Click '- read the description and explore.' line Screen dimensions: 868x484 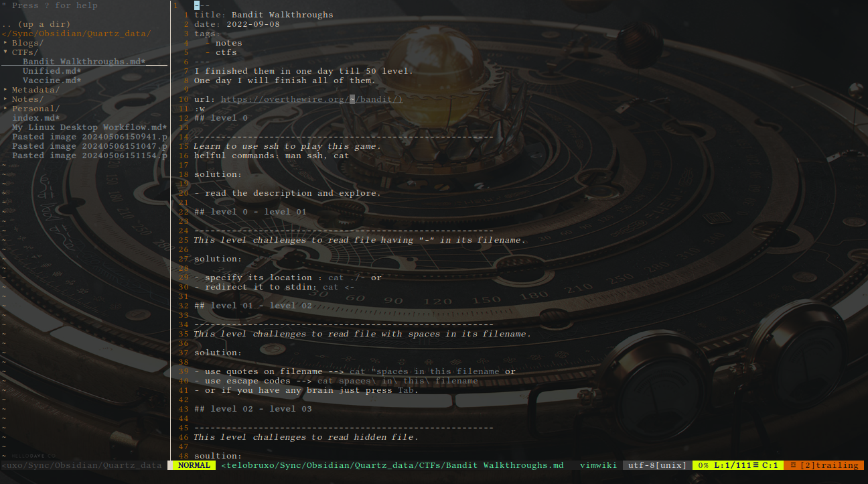point(288,193)
